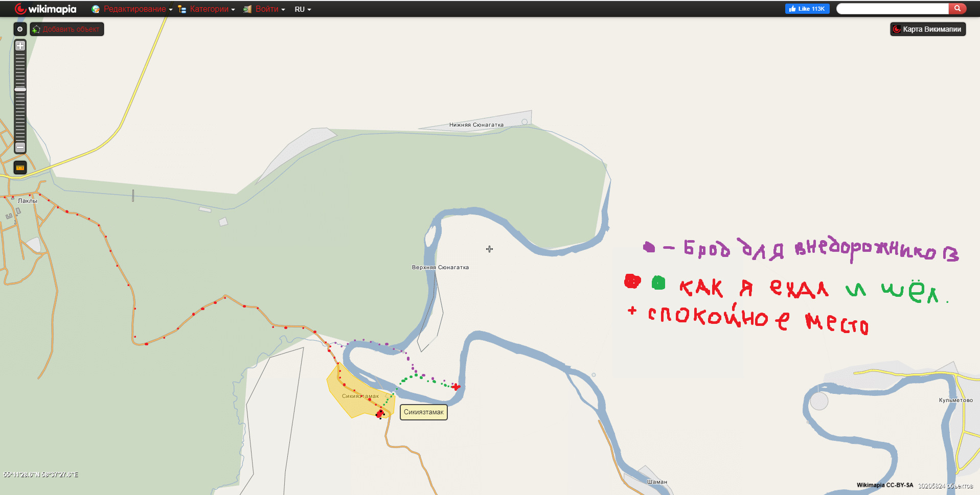The width and height of the screenshot is (980, 495).
Task: Click the zoom slider handle
Action: tap(20, 89)
